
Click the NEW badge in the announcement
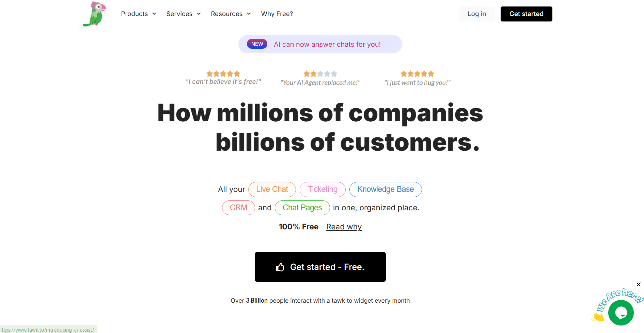pos(257,44)
